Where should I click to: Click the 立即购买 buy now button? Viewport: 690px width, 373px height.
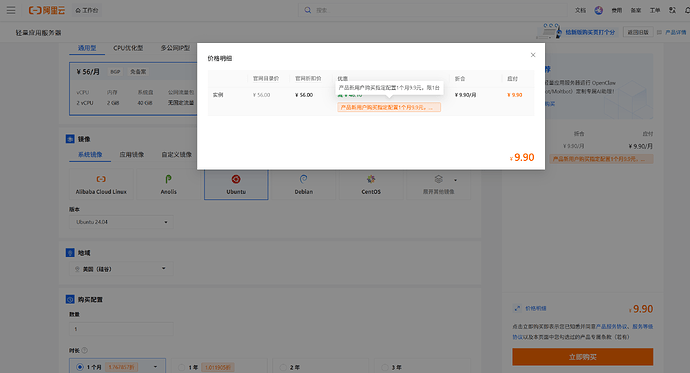[583, 357]
